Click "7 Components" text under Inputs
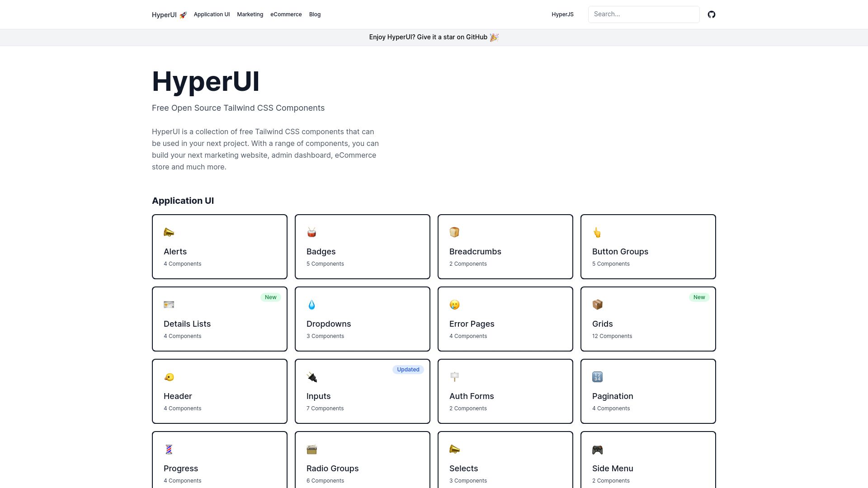Viewport: 868px width, 488px height. coord(325,408)
